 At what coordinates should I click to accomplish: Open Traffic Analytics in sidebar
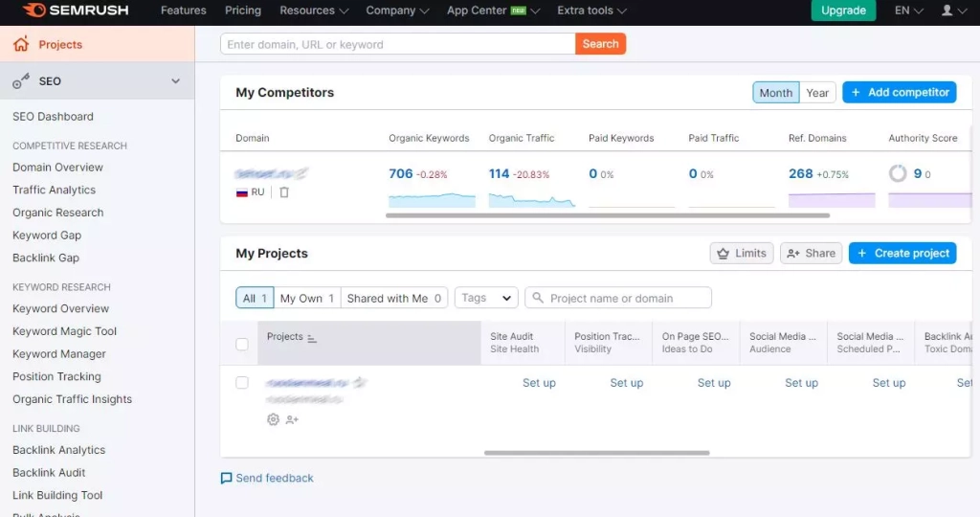click(x=54, y=190)
